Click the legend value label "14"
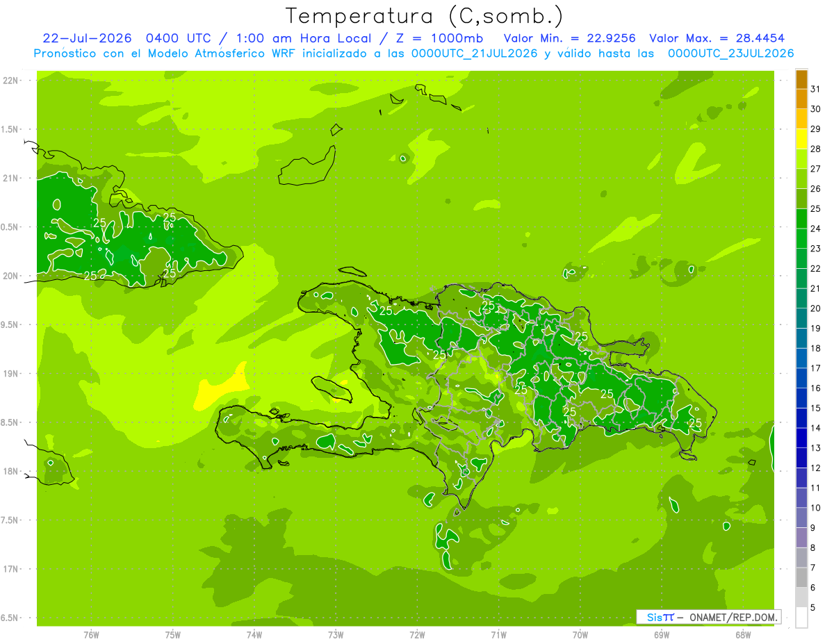The image size is (834, 644). (815, 428)
